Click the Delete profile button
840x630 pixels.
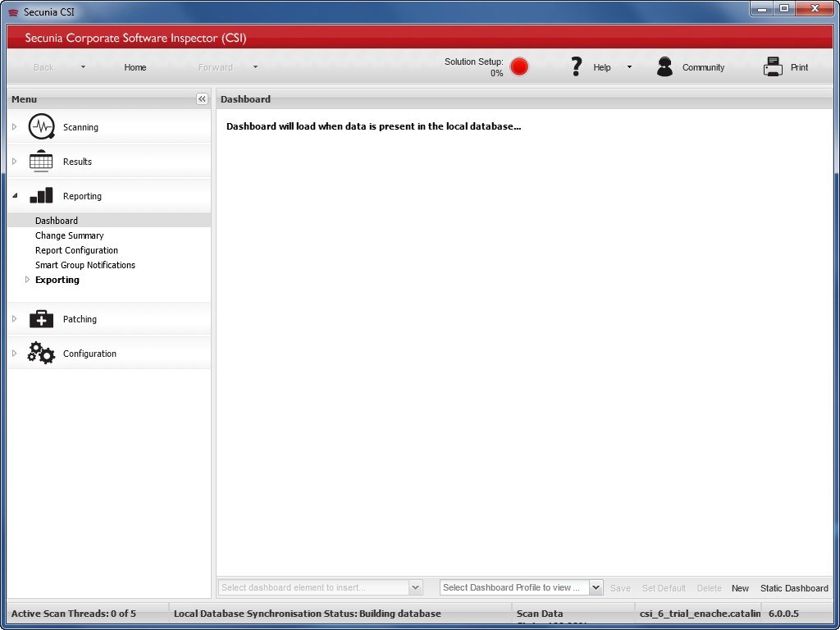[x=709, y=587]
